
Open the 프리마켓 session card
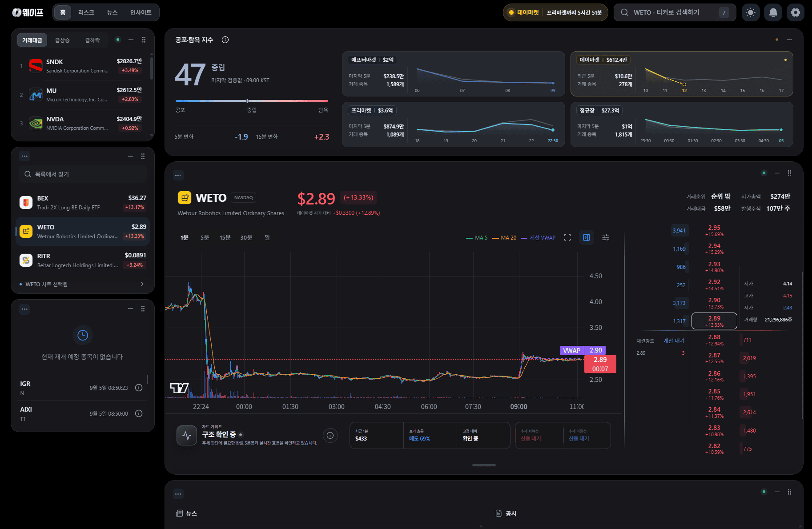tap(454, 124)
